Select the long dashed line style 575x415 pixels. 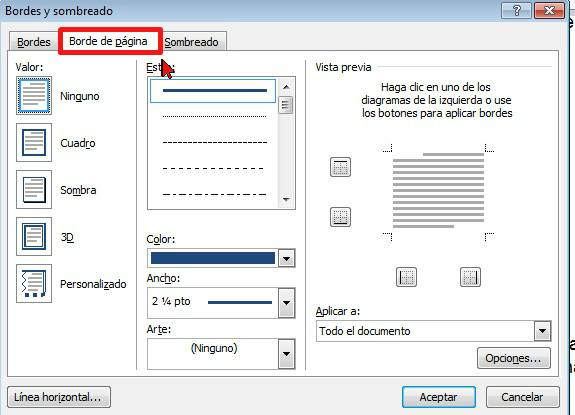click(x=214, y=168)
